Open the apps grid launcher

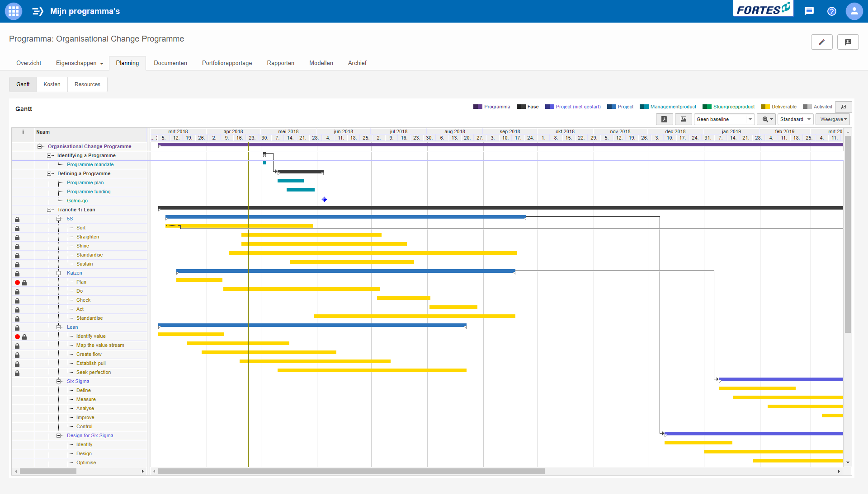point(13,11)
